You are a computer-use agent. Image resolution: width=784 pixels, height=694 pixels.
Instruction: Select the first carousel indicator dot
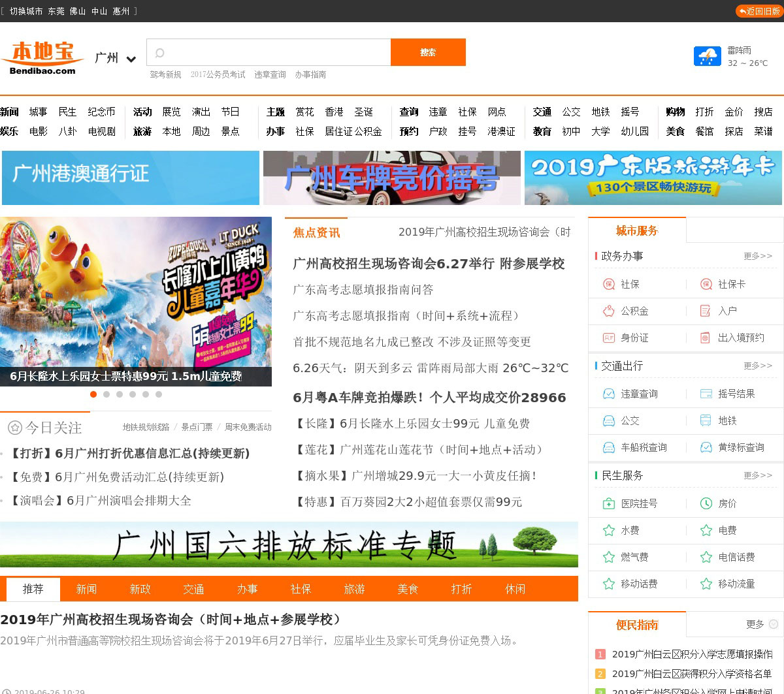(x=93, y=394)
